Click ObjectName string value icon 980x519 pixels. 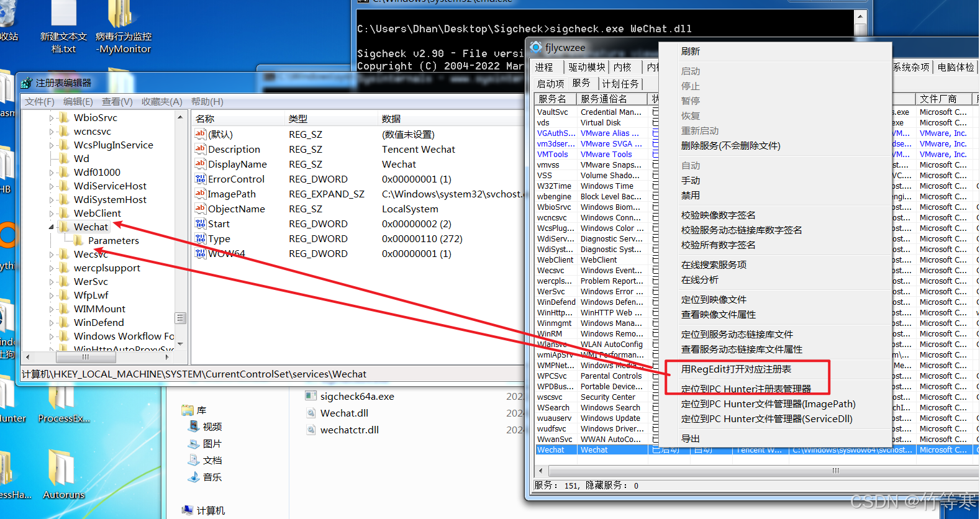point(200,209)
